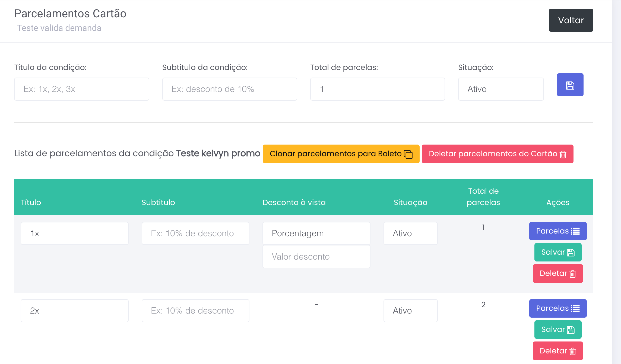Open Parcelas list for 1x row

pos(558,231)
